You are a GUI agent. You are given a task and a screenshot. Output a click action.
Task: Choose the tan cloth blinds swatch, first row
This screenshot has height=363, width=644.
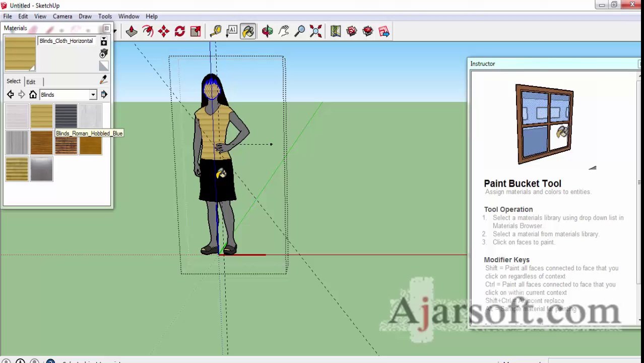[x=41, y=116]
